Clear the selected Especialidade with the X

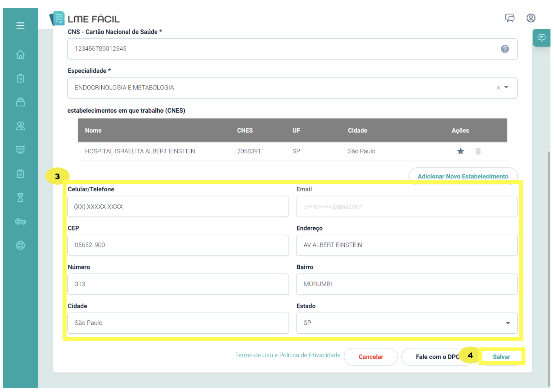tap(498, 88)
